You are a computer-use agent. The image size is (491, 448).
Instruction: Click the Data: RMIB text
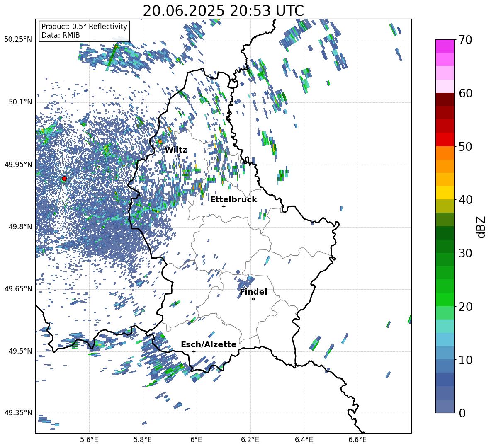pos(61,35)
